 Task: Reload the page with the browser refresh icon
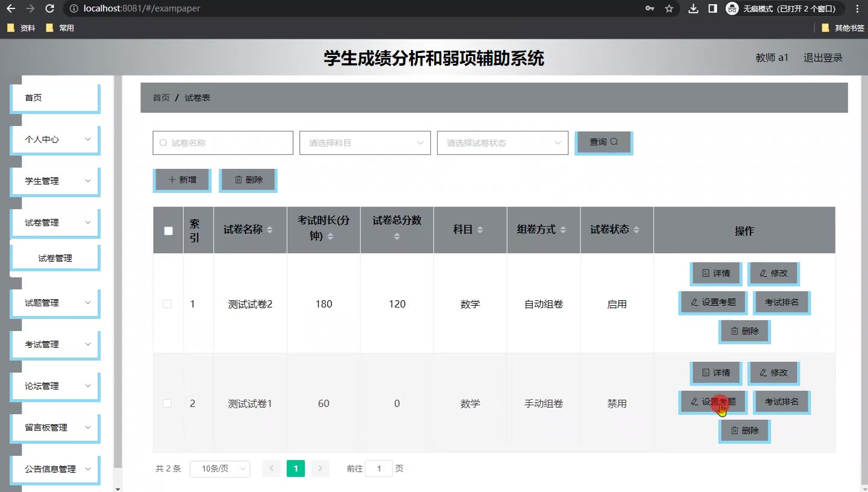[49, 8]
